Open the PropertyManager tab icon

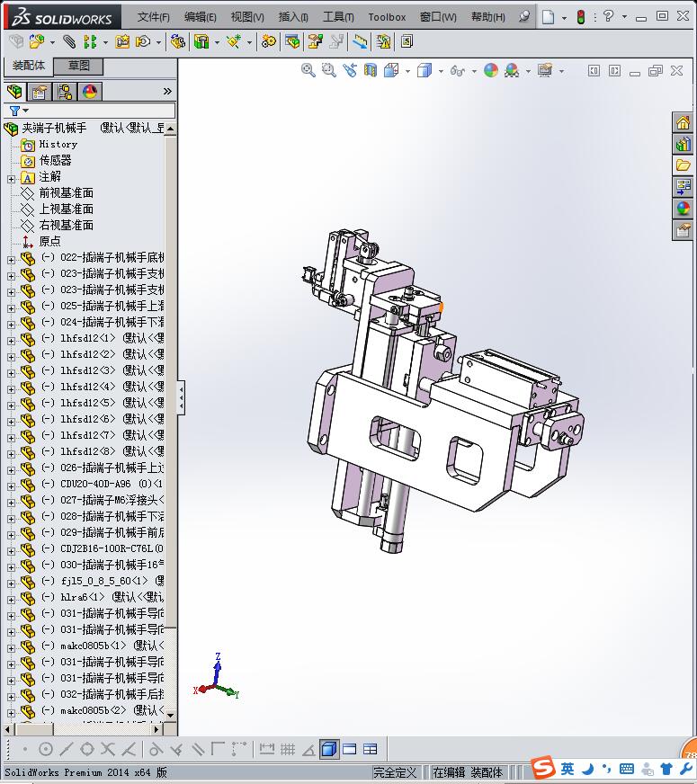click(40, 92)
